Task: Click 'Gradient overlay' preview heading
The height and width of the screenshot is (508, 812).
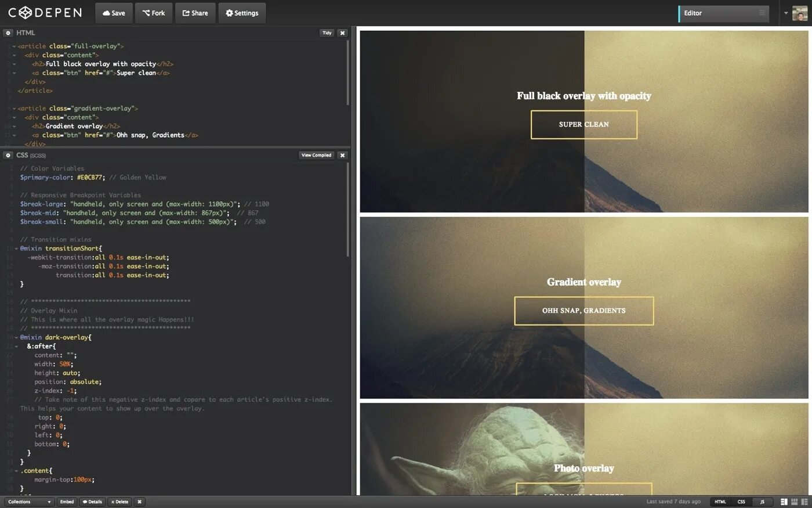Action: (584, 282)
